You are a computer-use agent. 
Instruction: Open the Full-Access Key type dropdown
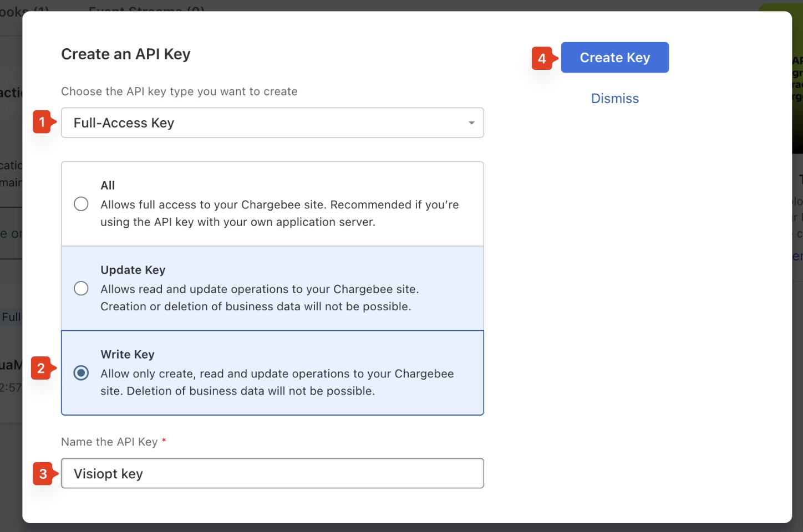point(272,123)
